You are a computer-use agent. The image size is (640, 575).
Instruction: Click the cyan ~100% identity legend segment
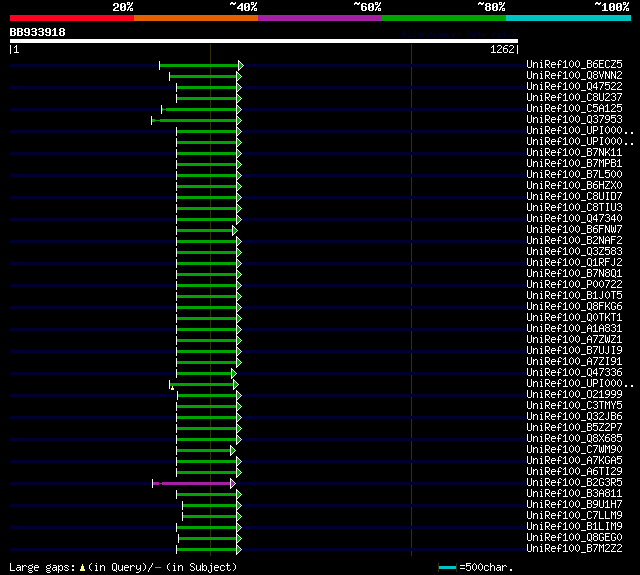click(x=569, y=18)
